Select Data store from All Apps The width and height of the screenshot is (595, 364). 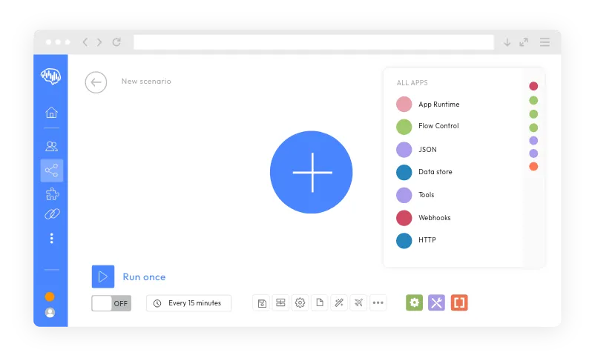coord(424,172)
